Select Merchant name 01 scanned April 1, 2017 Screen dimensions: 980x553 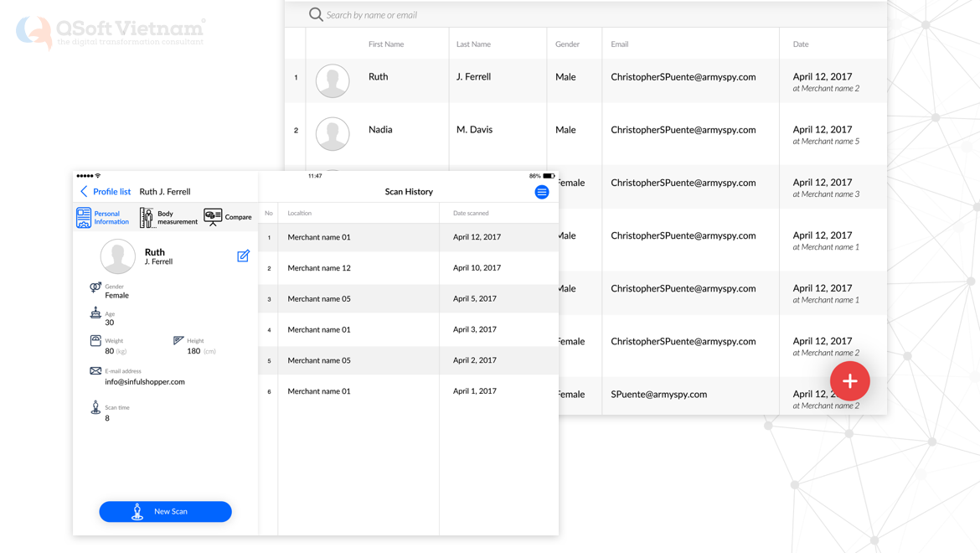(x=409, y=391)
